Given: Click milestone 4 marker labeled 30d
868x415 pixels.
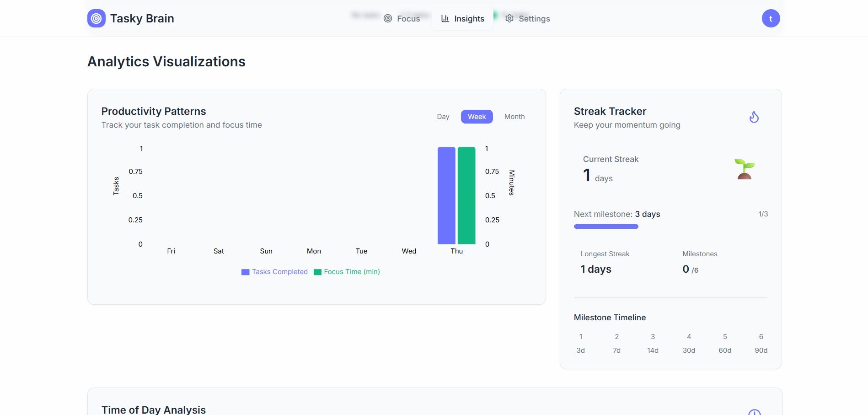Looking at the screenshot, I should tap(689, 343).
